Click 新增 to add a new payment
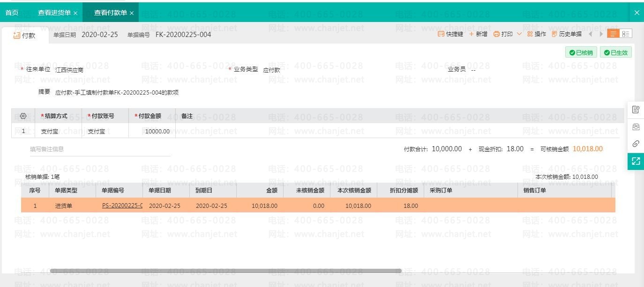 click(478, 34)
